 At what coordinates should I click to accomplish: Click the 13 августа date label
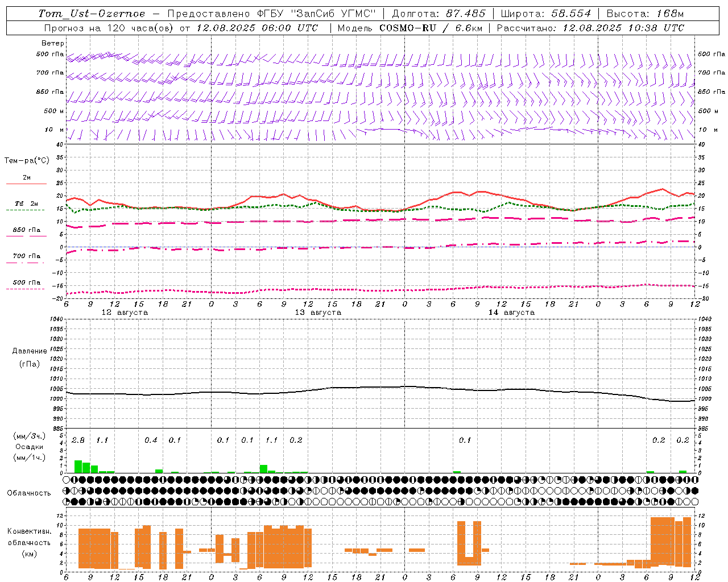[x=318, y=313]
